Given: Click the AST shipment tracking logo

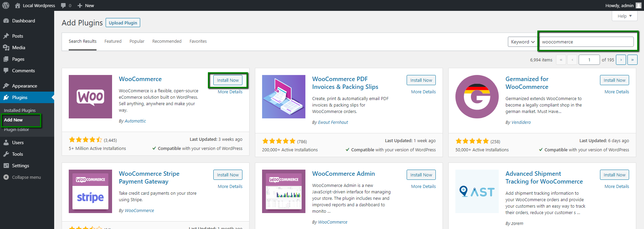Looking at the screenshot, I should 477,191.
